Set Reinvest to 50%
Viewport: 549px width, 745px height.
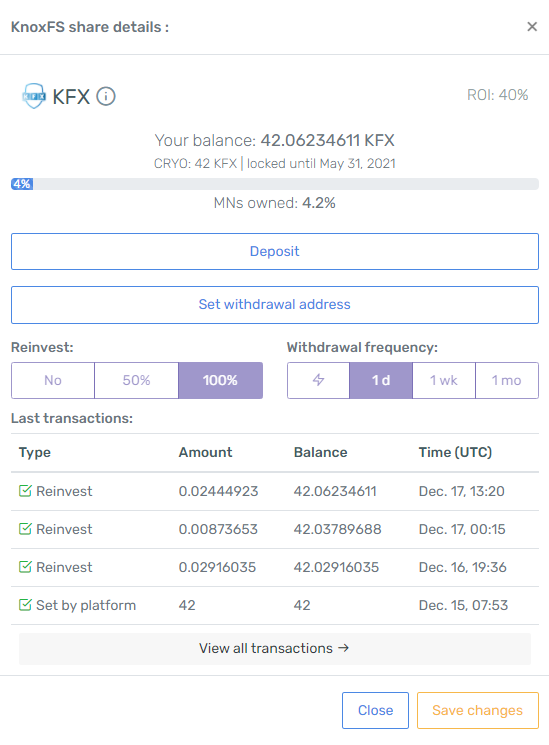pyautogui.click(x=136, y=381)
